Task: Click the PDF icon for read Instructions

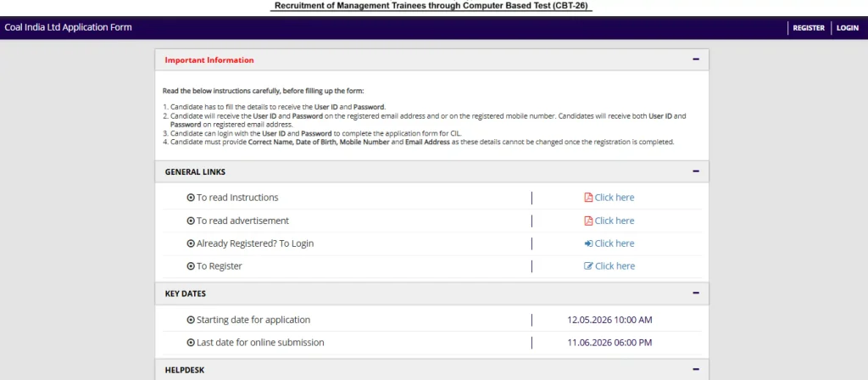Action: [588, 198]
